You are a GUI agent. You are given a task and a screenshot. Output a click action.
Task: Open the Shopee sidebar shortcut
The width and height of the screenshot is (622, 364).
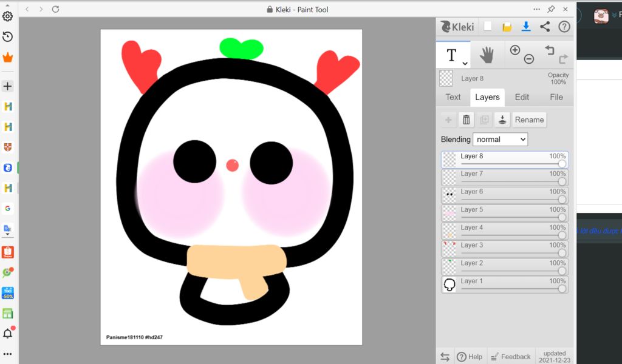point(7,252)
